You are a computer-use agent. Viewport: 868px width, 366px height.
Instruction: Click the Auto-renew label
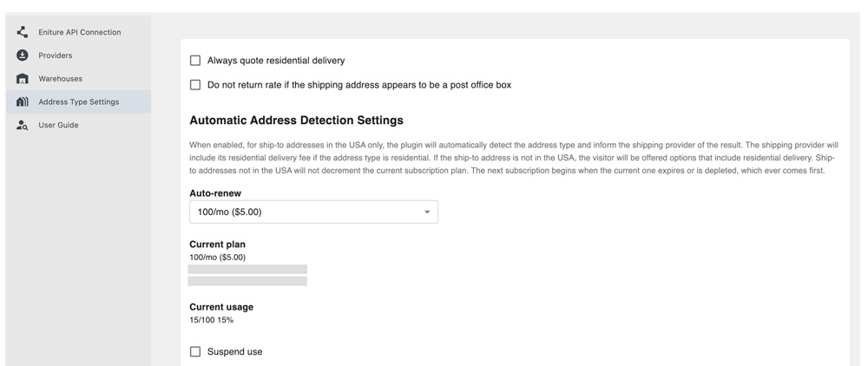click(215, 193)
